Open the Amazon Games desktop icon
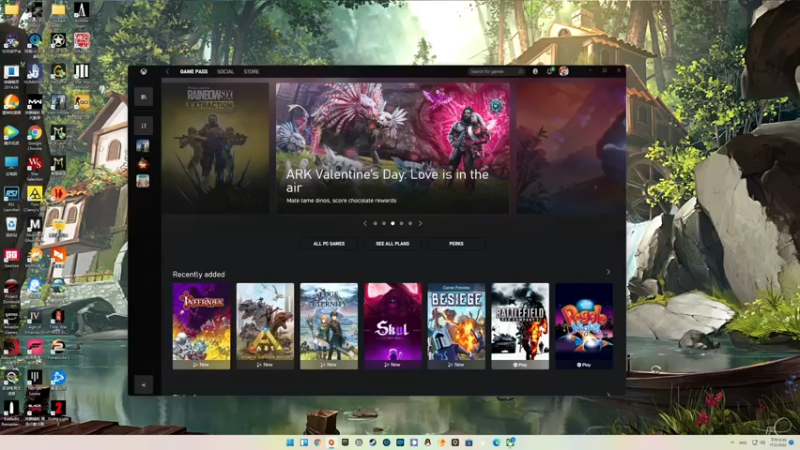This screenshot has width=800, height=450. pos(11,321)
